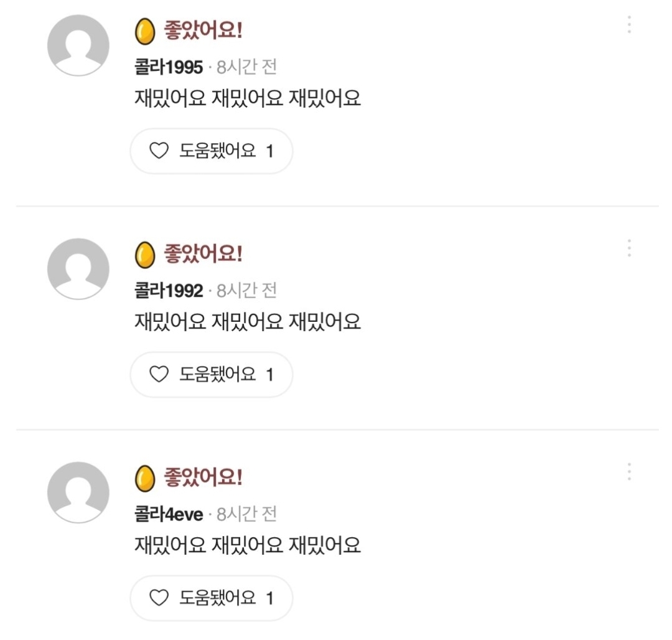Click the 좋았어요! label on 콜라4eve's review
Viewport: 672px width, 640px height.
203,478
